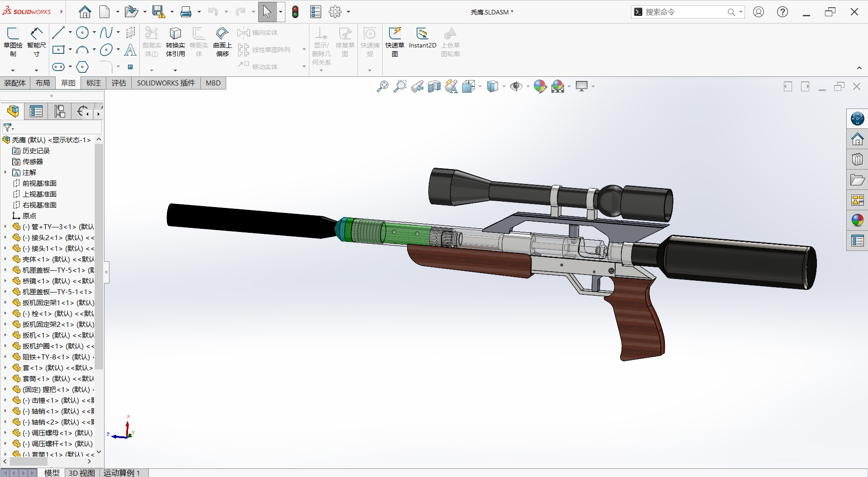Expand the 扳机<1> component node

click(5, 335)
